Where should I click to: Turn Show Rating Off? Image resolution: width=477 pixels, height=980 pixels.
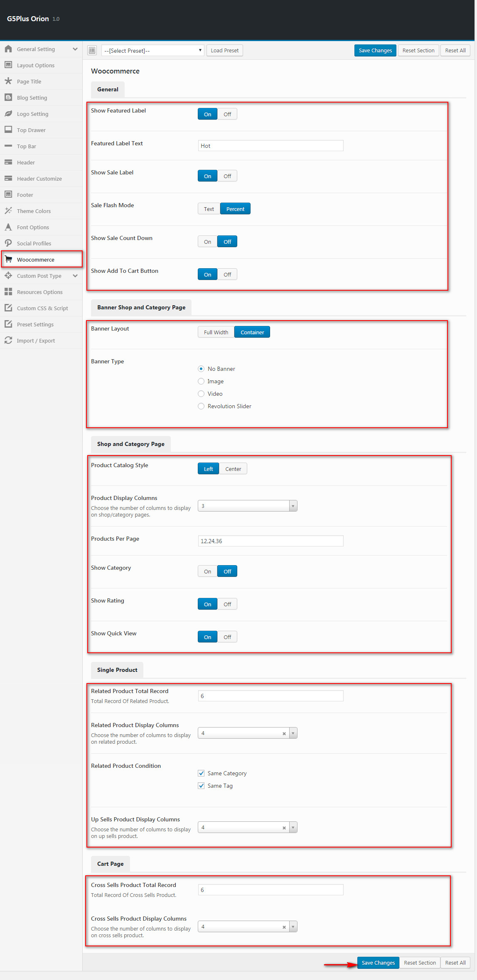pos(227,604)
